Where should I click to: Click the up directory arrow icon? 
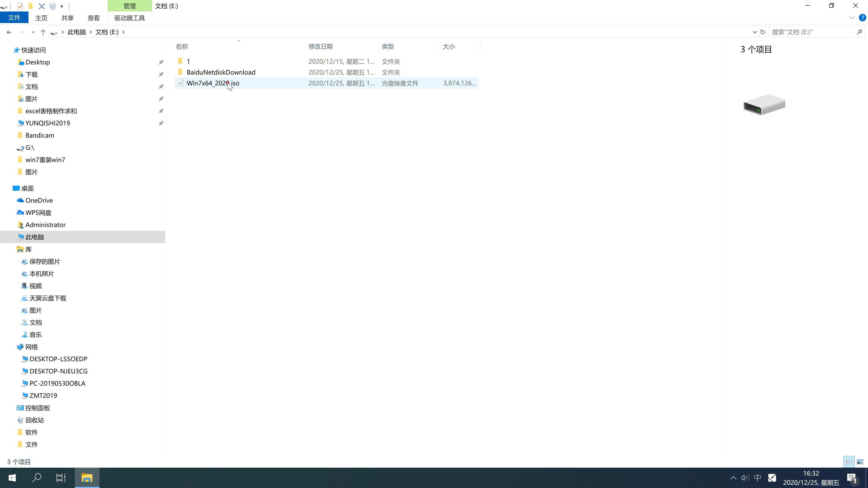42,32
